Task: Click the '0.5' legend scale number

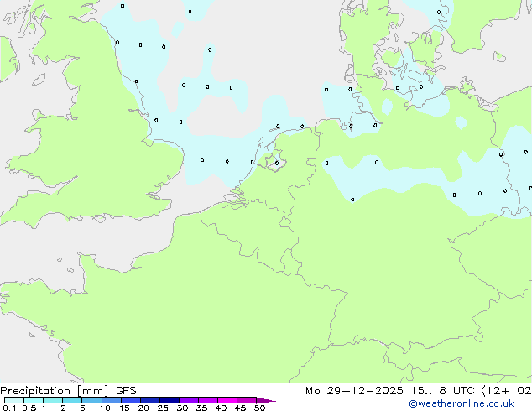Action: 29,408
